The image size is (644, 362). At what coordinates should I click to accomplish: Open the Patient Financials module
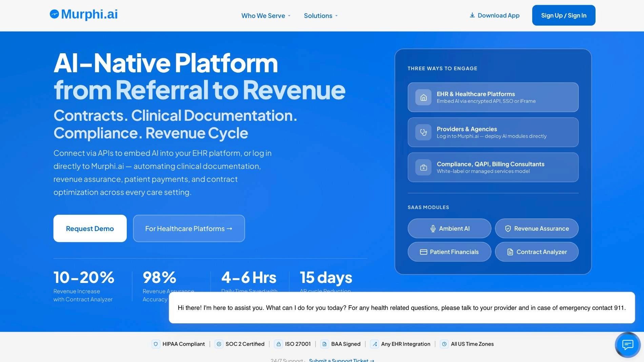(449, 252)
